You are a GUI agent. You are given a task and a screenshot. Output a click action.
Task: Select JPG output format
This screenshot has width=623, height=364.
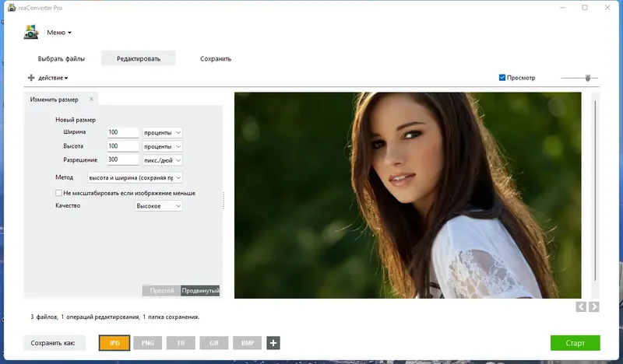(x=114, y=343)
